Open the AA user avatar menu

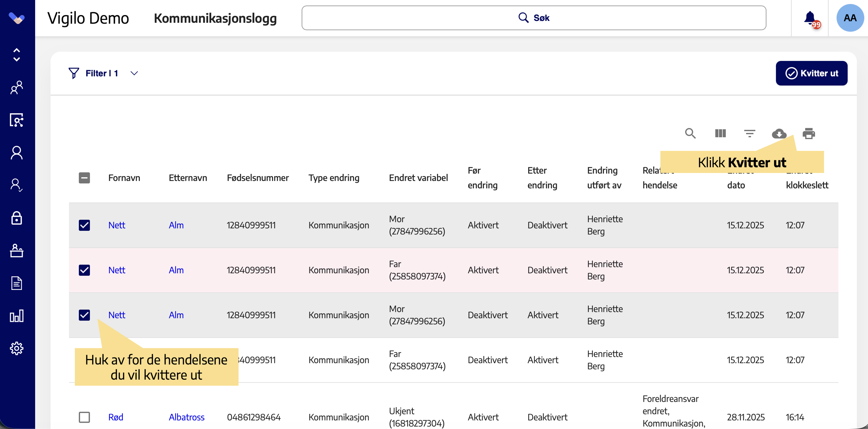850,18
